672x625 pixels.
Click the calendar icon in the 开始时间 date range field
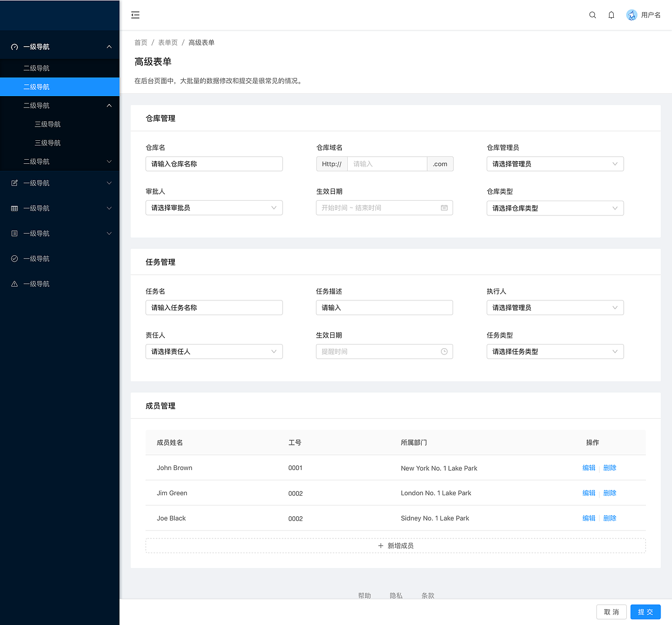point(444,208)
